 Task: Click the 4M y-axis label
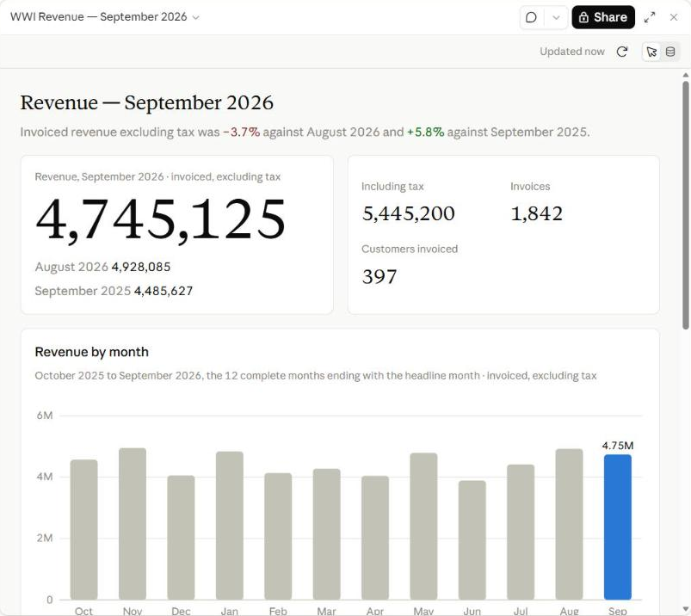point(45,477)
